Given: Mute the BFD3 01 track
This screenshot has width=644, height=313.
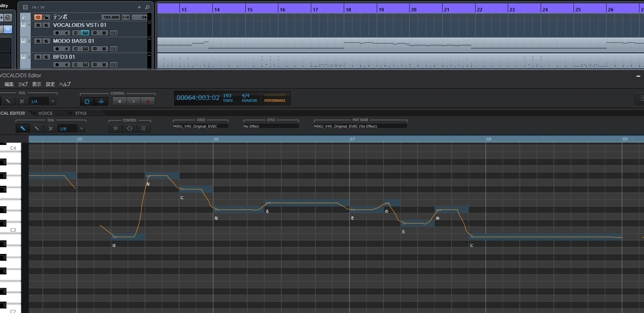Looking at the screenshot, I should pyautogui.click(x=38, y=57).
